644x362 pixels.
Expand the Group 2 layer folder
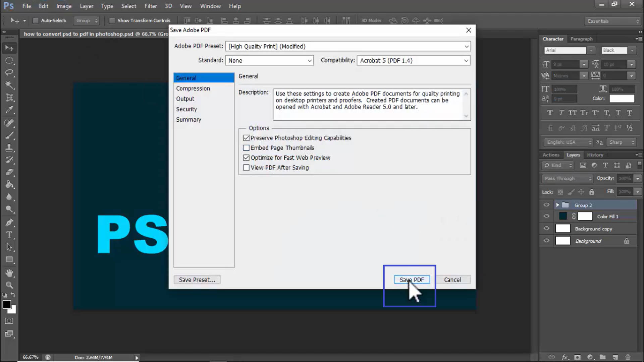pos(557,205)
